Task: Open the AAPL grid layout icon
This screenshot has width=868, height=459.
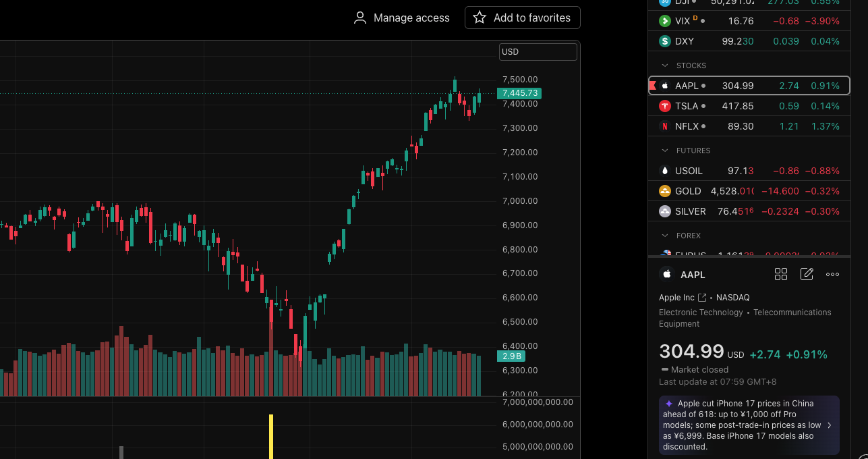Action: [781, 274]
